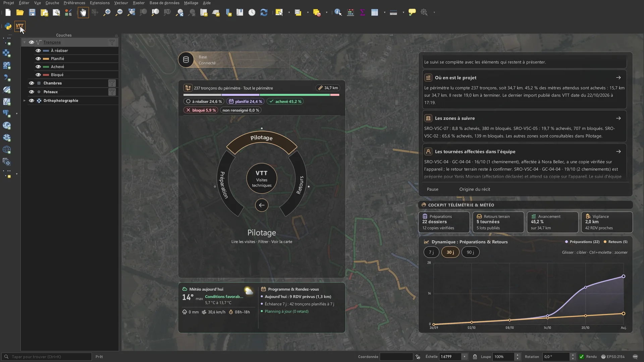
Task: Open the messages log icon in status bar
Action: tap(635, 357)
